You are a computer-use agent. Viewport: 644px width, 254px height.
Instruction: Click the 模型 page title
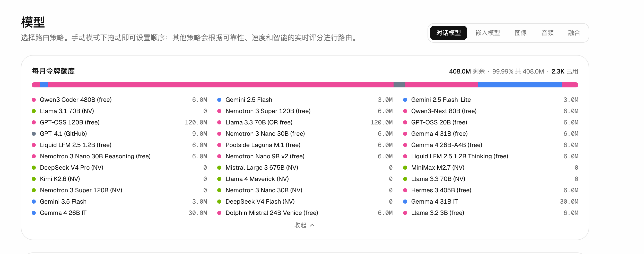click(33, 22)
